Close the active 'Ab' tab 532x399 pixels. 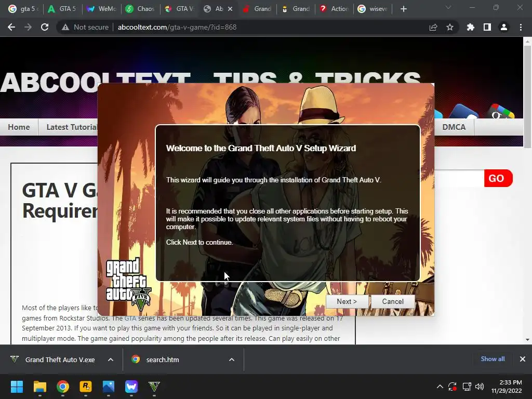(x=230, y=9)
